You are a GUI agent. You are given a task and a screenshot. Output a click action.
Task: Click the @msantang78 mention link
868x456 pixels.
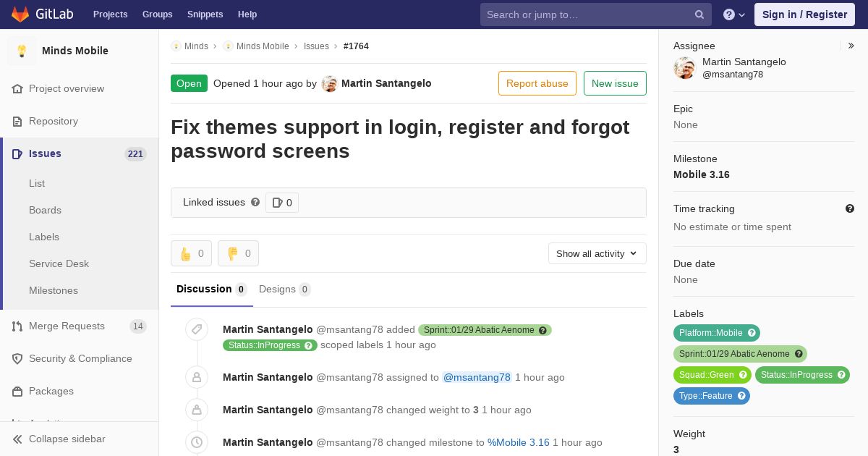(477, 377)
